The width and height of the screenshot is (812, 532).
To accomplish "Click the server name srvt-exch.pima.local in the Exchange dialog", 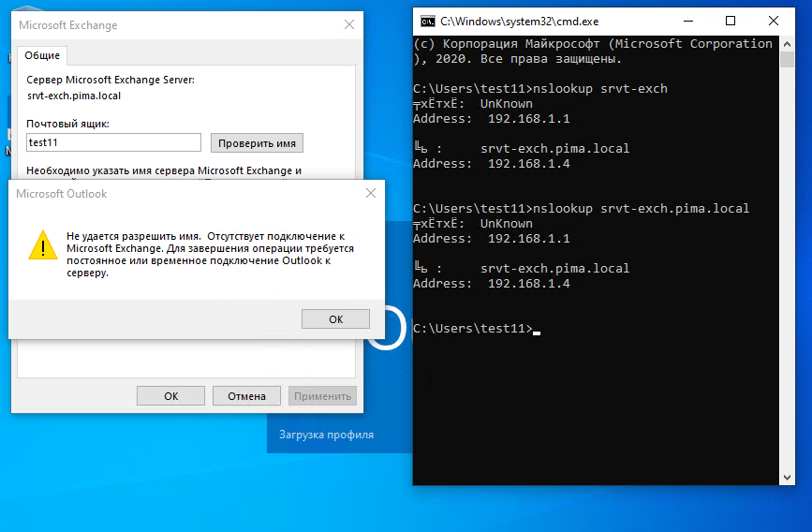I will 74,96.
